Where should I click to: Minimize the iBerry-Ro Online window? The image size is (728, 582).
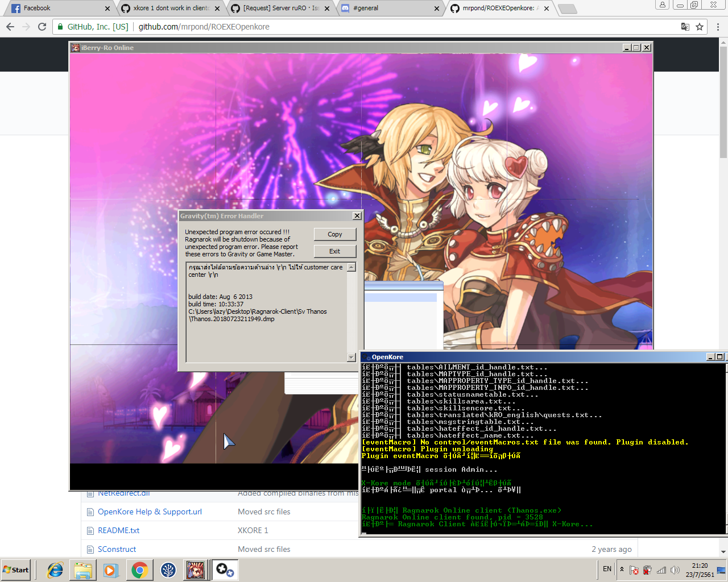pos(627,48)
